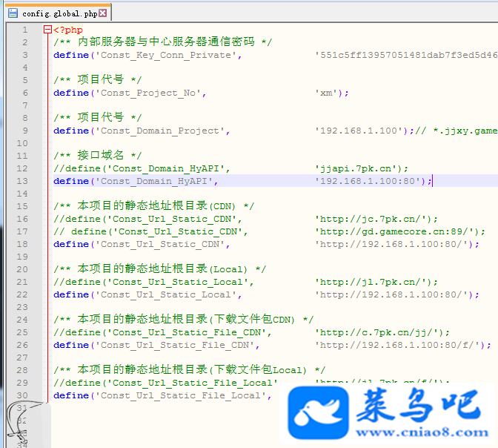This screenshot has width=498, height=448.
Task: Click 'Const_Url_Static_CDN' on line 18
Action: (x=160, y=244)
